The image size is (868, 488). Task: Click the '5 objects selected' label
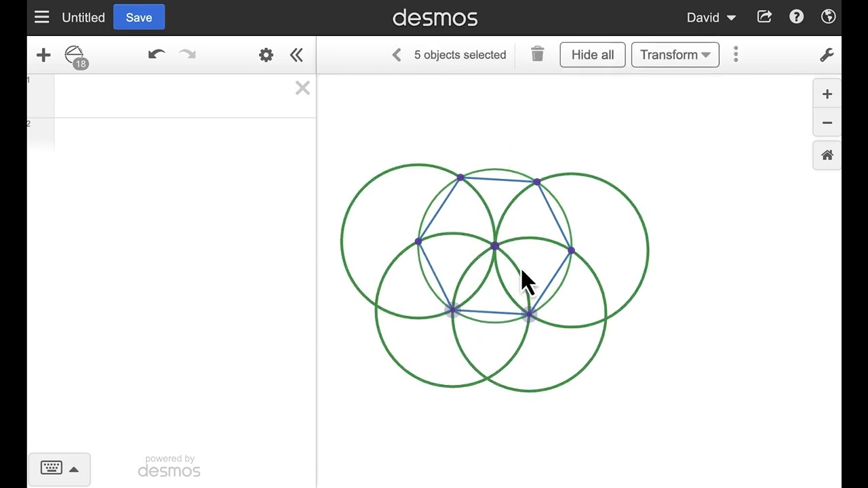460,55
